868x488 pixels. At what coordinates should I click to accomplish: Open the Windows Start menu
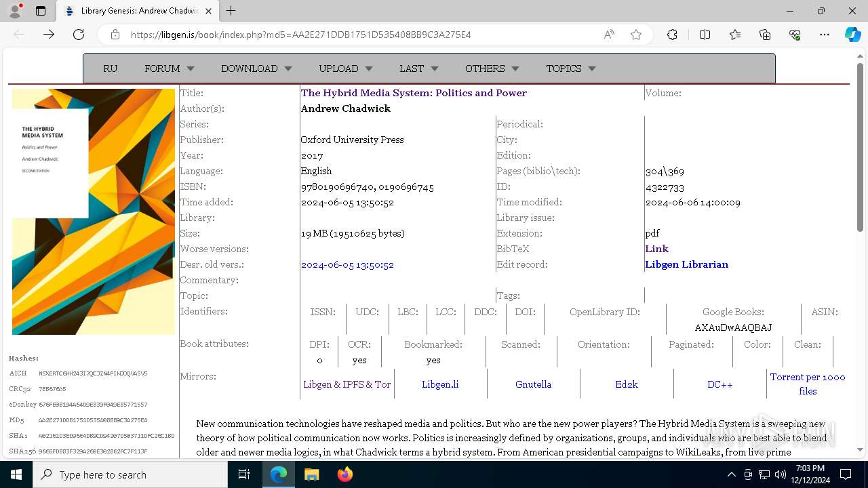click(16, 474)
